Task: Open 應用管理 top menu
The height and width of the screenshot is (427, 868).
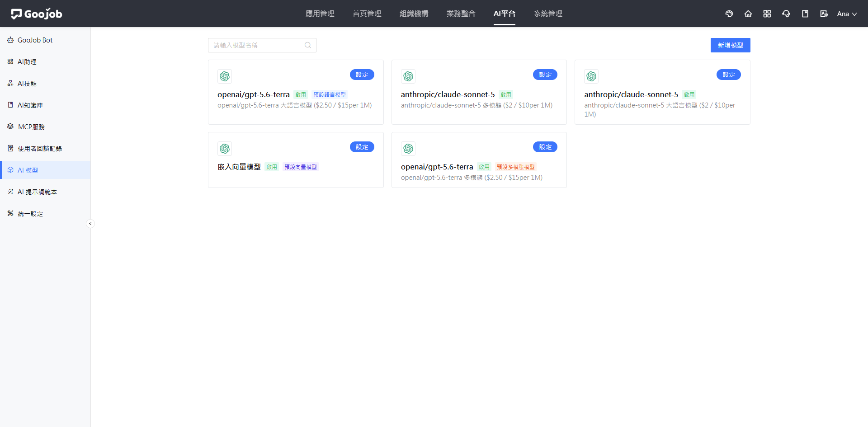Action: [x=320, y=14]
